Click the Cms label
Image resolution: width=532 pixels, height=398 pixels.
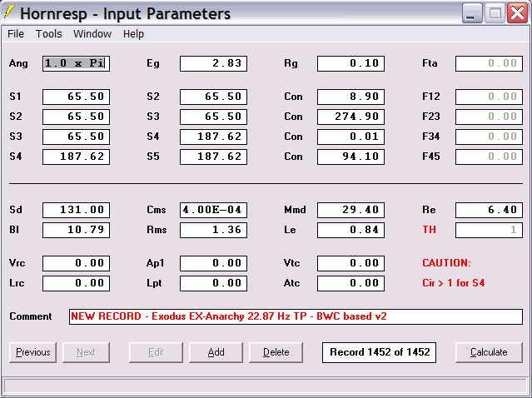(157, 210)
